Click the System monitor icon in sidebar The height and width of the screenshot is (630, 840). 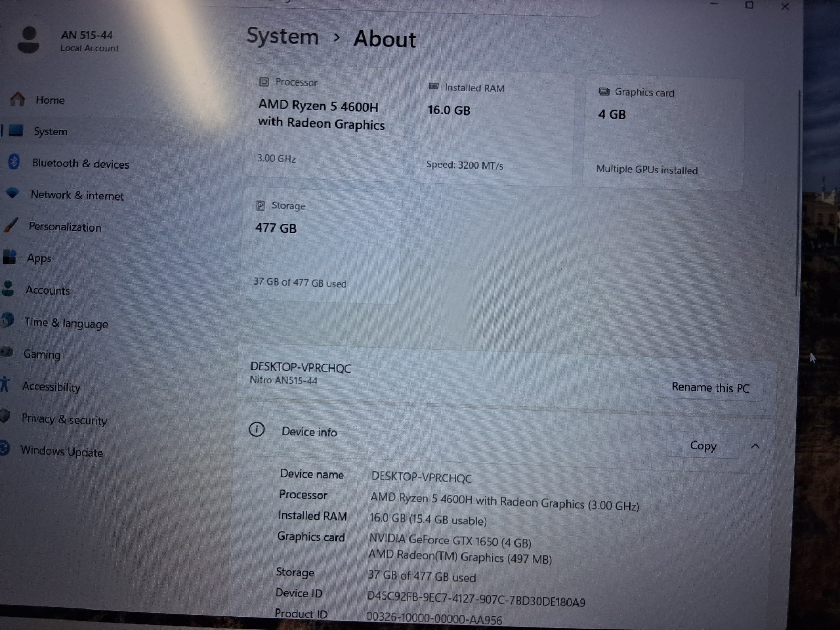16,130
